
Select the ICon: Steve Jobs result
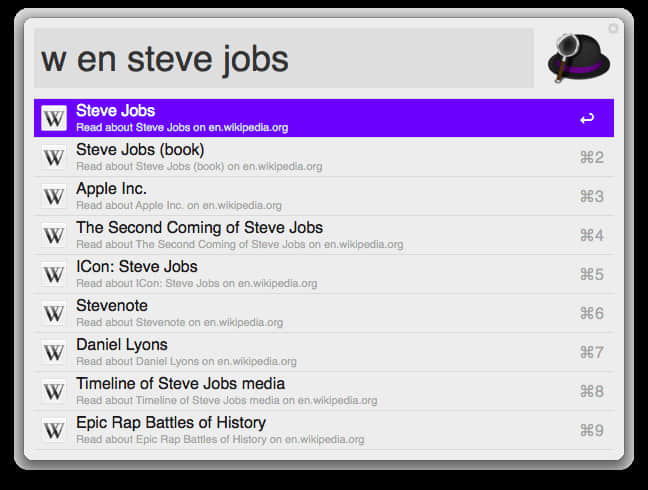click(x=324, y=274)
